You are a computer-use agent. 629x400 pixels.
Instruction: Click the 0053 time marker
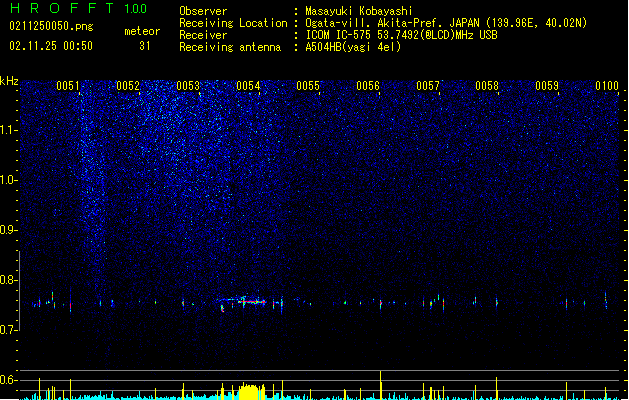tap(188, 86)
